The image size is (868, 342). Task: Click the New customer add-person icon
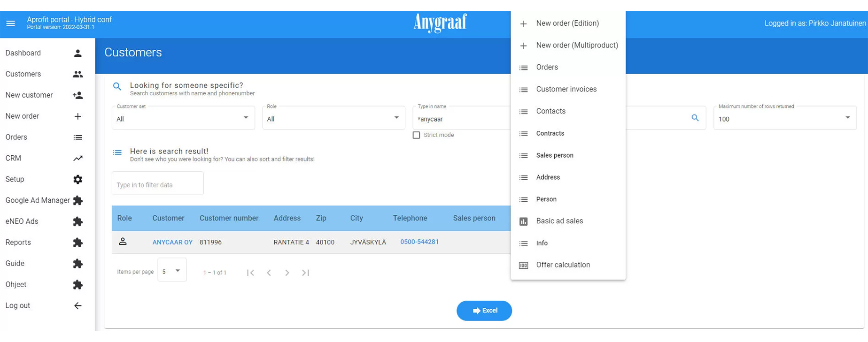click(78, 95)
